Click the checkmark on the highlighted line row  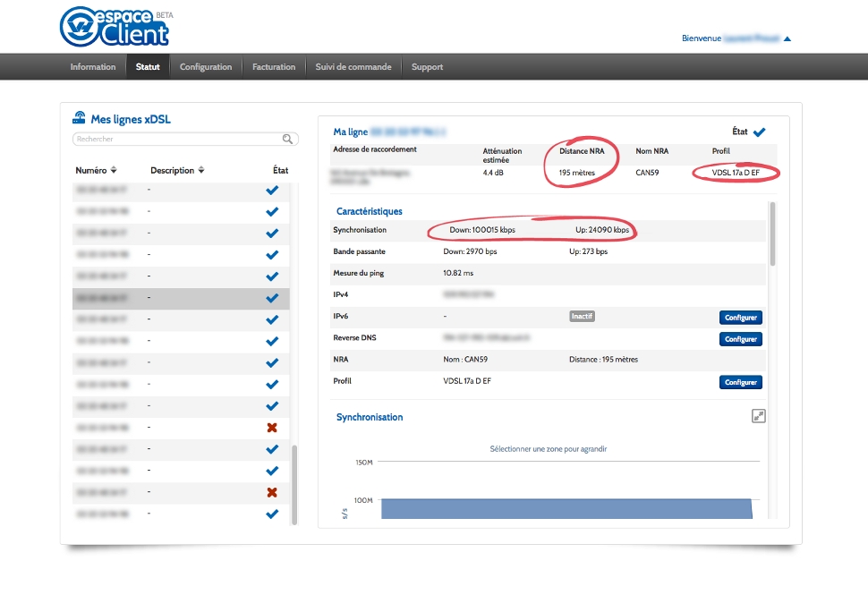click(x=272, y=298)
